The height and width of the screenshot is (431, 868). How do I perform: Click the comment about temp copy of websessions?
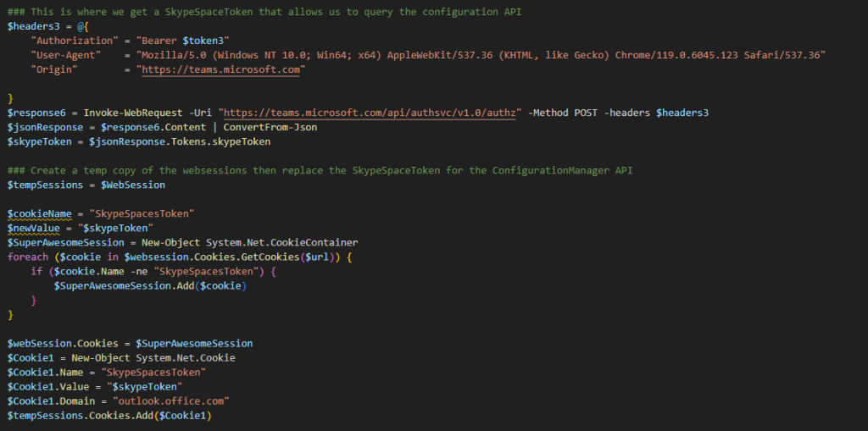[x=320, y=170]
